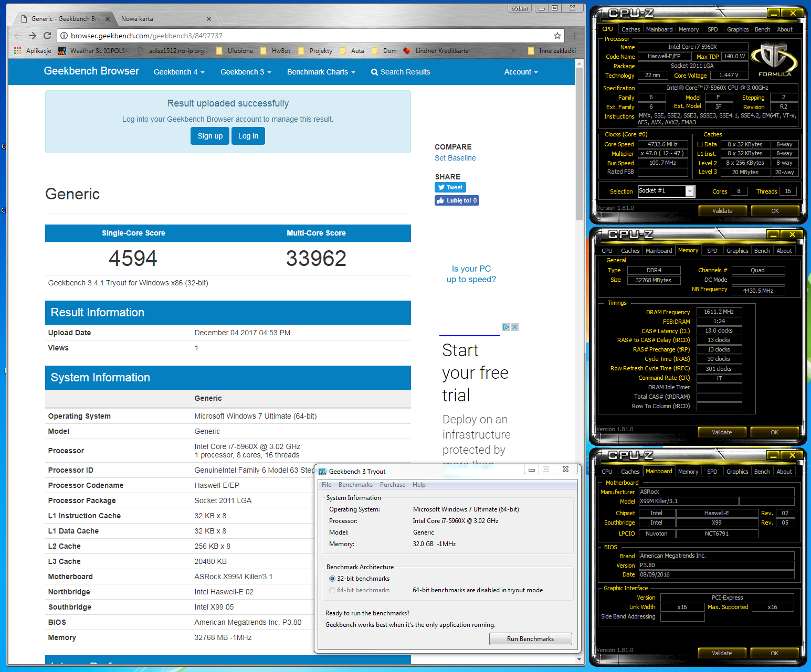Show hidden bookmarks via the chevron

tap(514, 51)
